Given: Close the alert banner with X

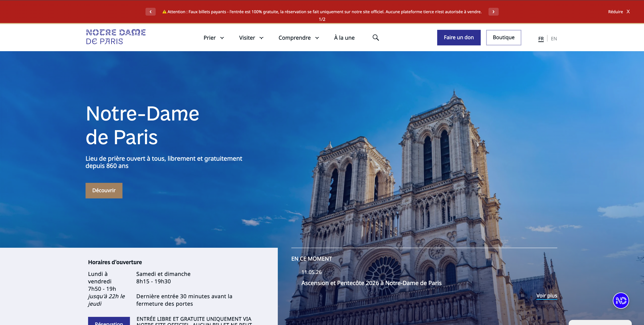Looking at the screenshot, I should tap(628, 12).
